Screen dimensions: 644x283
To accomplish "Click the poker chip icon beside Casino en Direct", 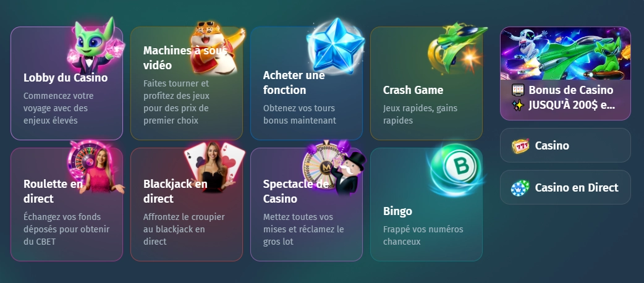I will 520,188.
